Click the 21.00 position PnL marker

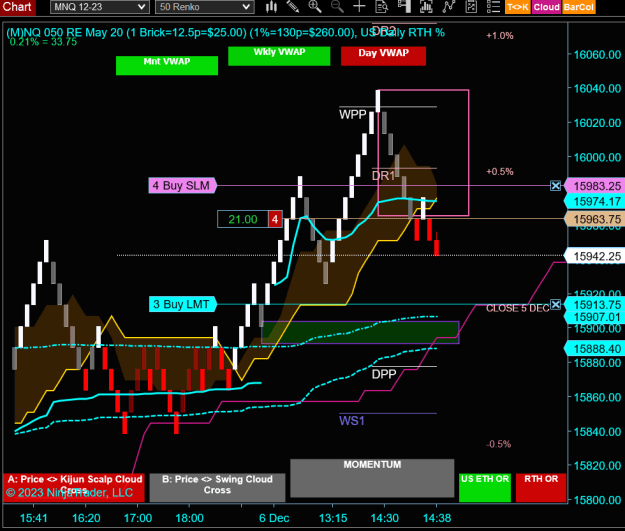243,219
